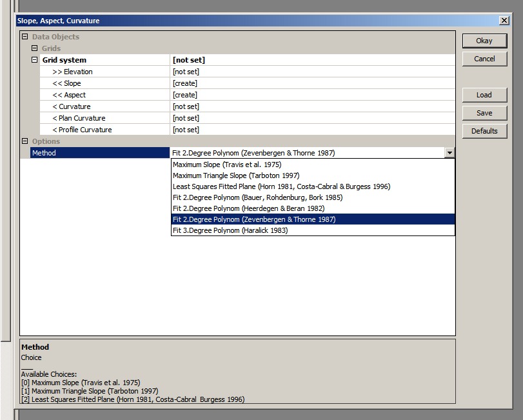
Task: Set the Elevation [not set] value
Action: tap(313, 72)
